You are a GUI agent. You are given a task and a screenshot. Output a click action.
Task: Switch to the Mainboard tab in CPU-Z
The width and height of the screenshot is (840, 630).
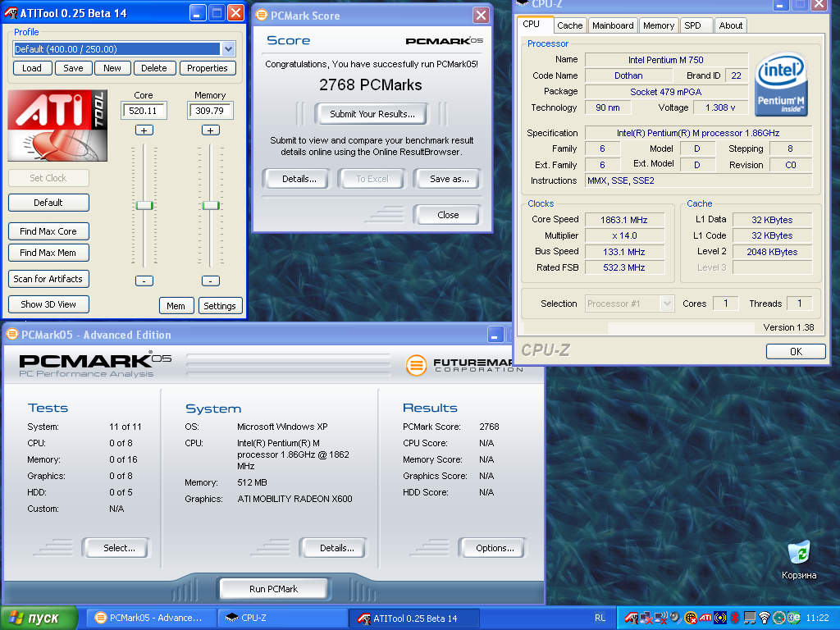pyautogui.click(x=613, y=25)
